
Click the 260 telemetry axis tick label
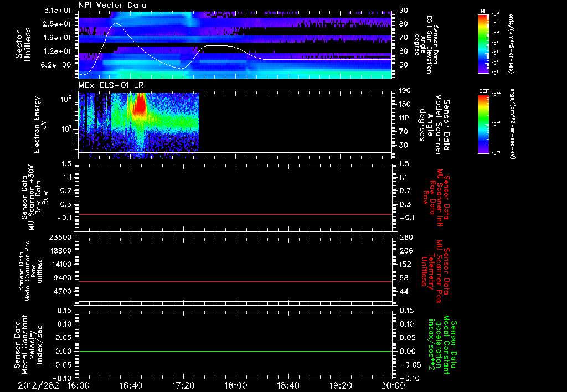click(405, 237)
